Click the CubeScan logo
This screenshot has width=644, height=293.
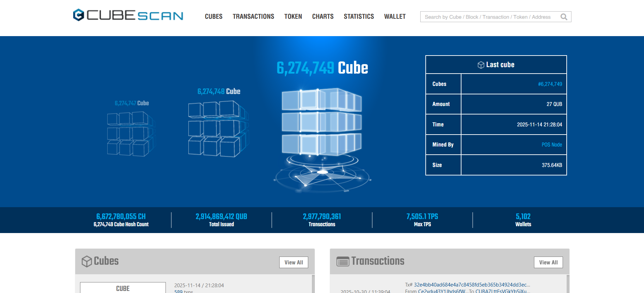[x=128, y=15]
